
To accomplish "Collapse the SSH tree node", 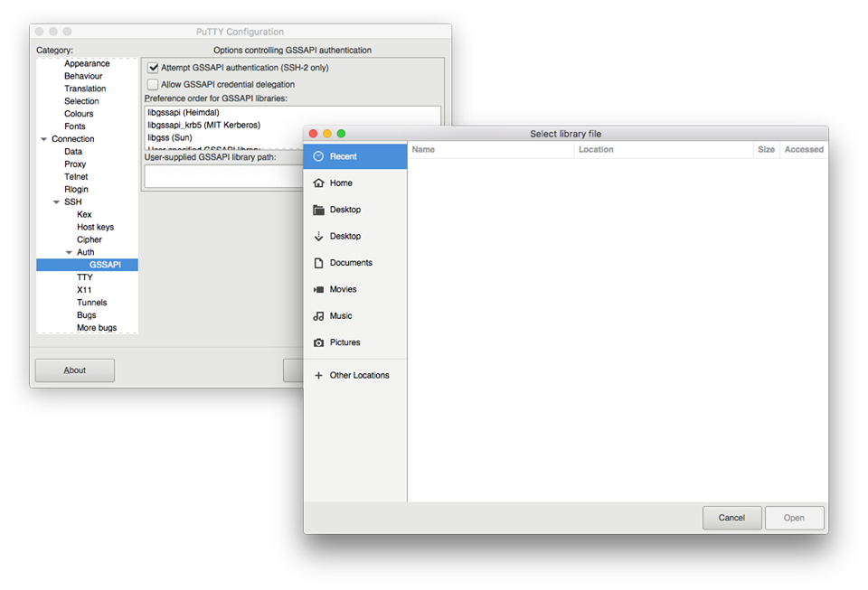I will [56, 202].
